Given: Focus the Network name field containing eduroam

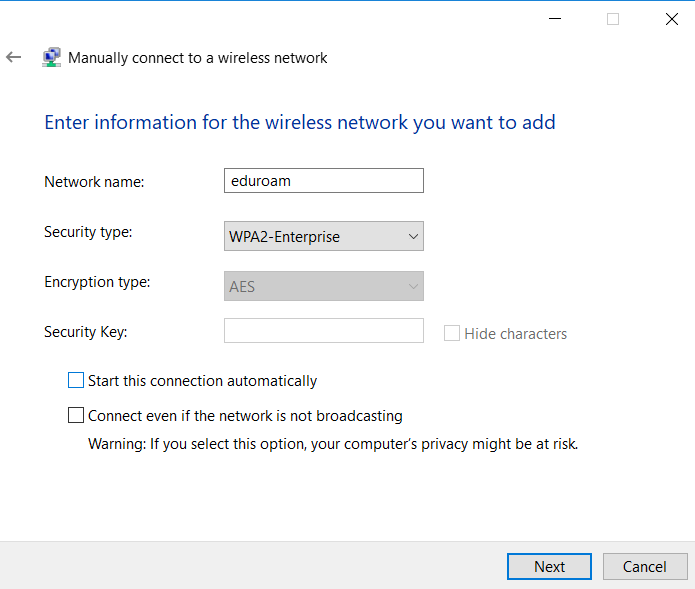Looking at the screenshot, I should point(324,180).
